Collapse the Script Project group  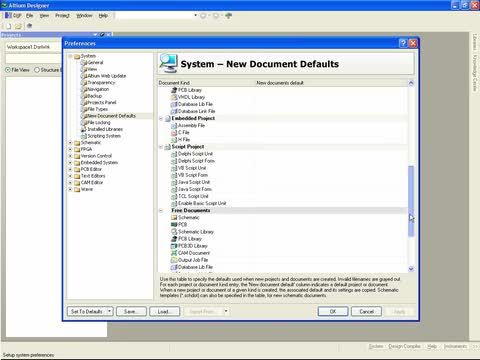click(161, 147)
